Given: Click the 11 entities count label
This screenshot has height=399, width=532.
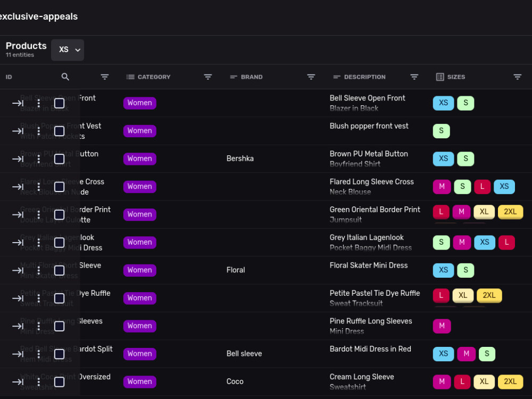Looking at the screenshot, I should tap(20, 55).
